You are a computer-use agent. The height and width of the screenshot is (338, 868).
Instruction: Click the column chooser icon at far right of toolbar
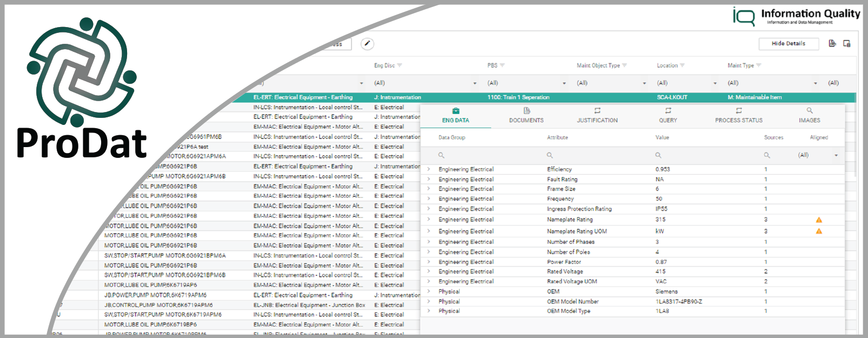coord(847,43)
